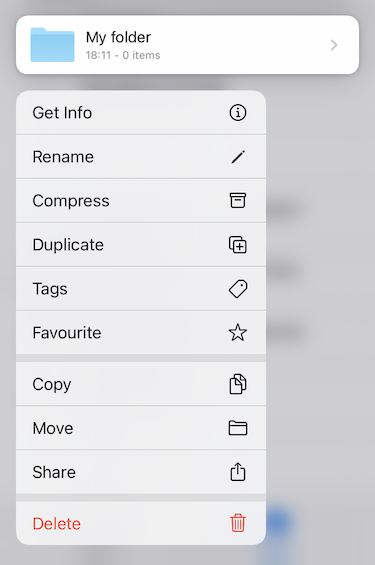Open the Tags menu option text
375x565 pixels.
[50, 289]
